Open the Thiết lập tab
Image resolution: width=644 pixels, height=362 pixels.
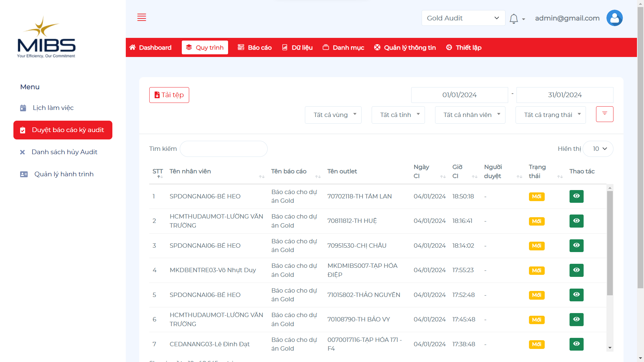(x=464, y=48)
